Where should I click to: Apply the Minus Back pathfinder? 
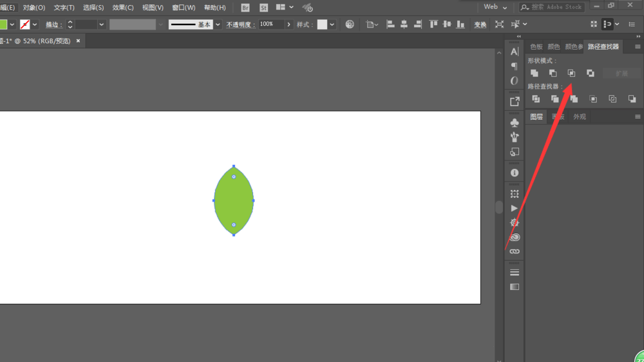coord(632,99)
